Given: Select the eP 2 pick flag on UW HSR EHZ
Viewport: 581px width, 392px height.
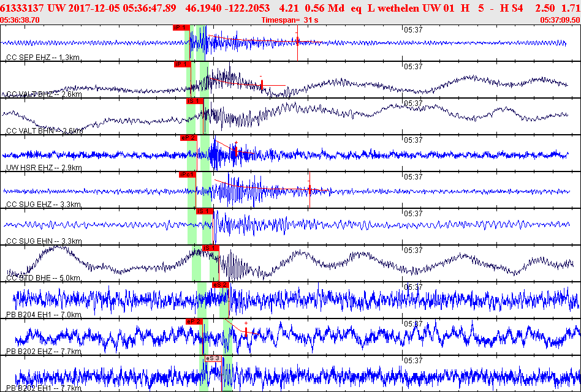Looking at the screenshot, I should (189, 138).
